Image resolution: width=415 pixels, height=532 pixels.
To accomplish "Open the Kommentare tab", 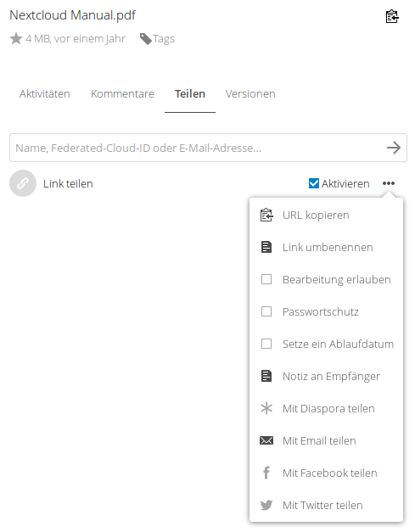I will [x=122, y=94].
